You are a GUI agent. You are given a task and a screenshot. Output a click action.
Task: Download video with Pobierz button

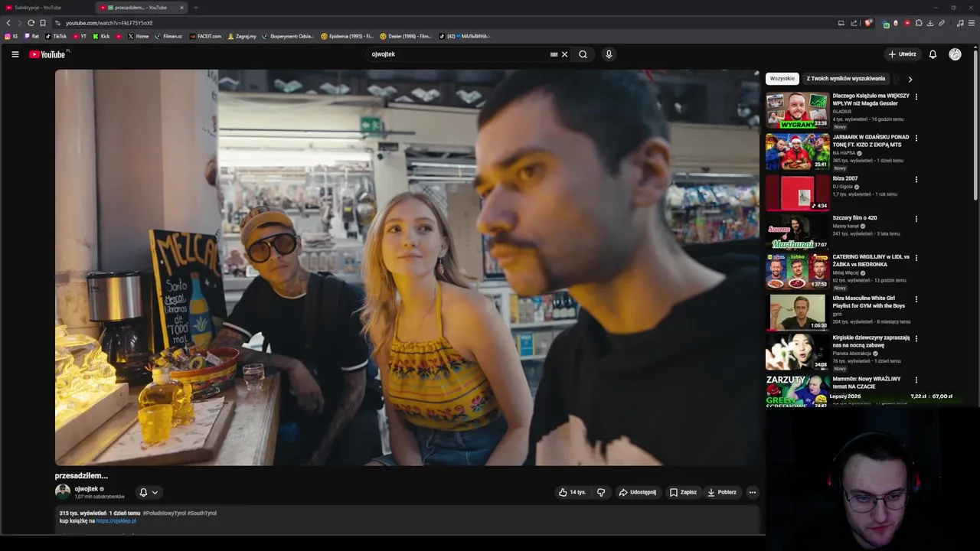coord(722,492)
